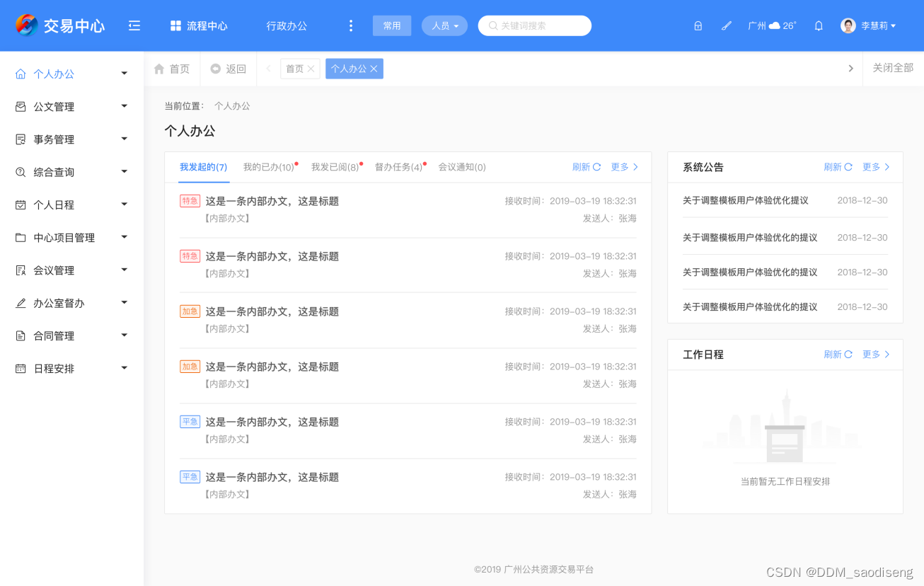
Task: Expand the 合同管理 sidebar arrow
Action: click(125, 335)
